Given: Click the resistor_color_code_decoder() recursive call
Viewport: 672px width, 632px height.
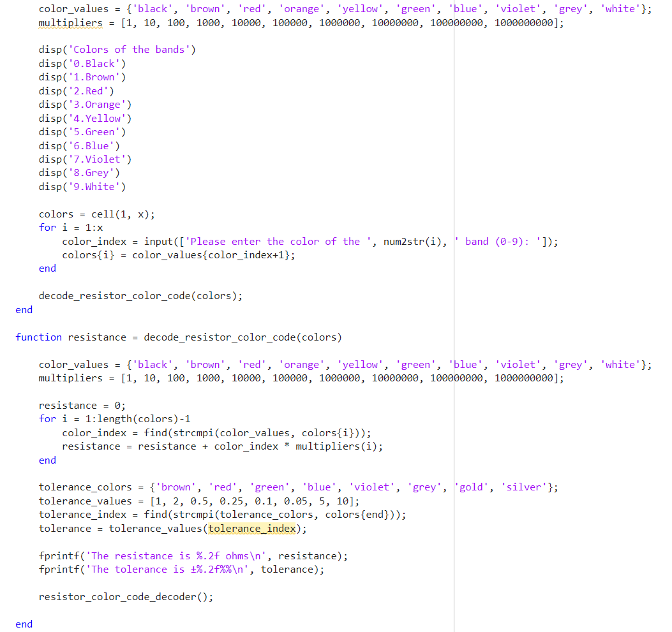Looking at the screenshot, I should tap(124, 596).
